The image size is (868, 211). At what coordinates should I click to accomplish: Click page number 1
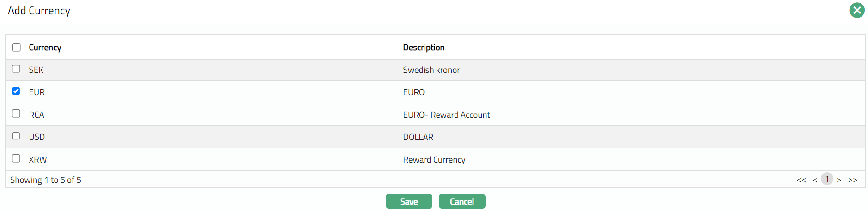tap(827, 179)
